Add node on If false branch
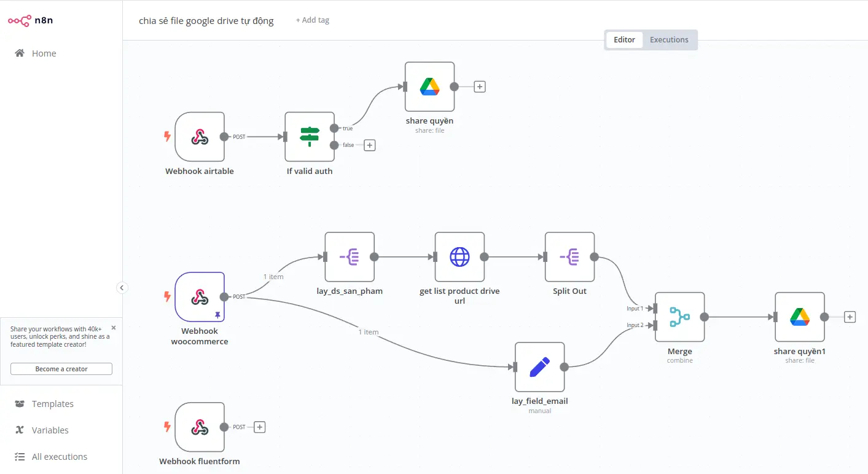The image size is (868, 474). point(370,145)
